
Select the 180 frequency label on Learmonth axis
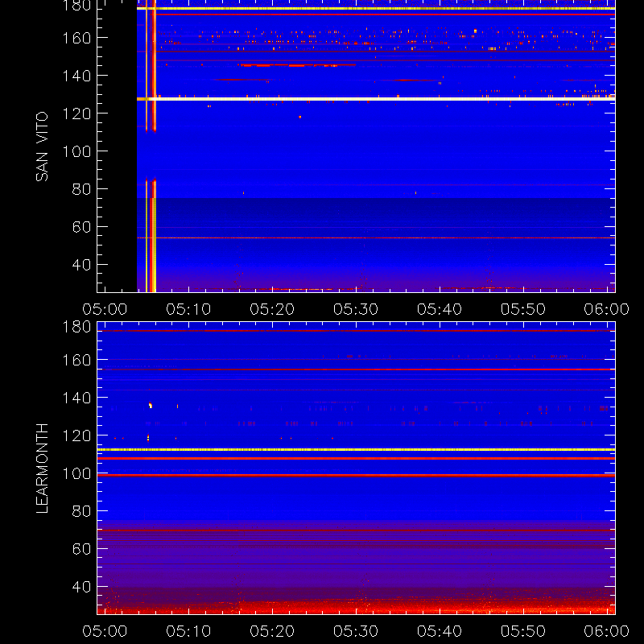(x=76, y=327)
